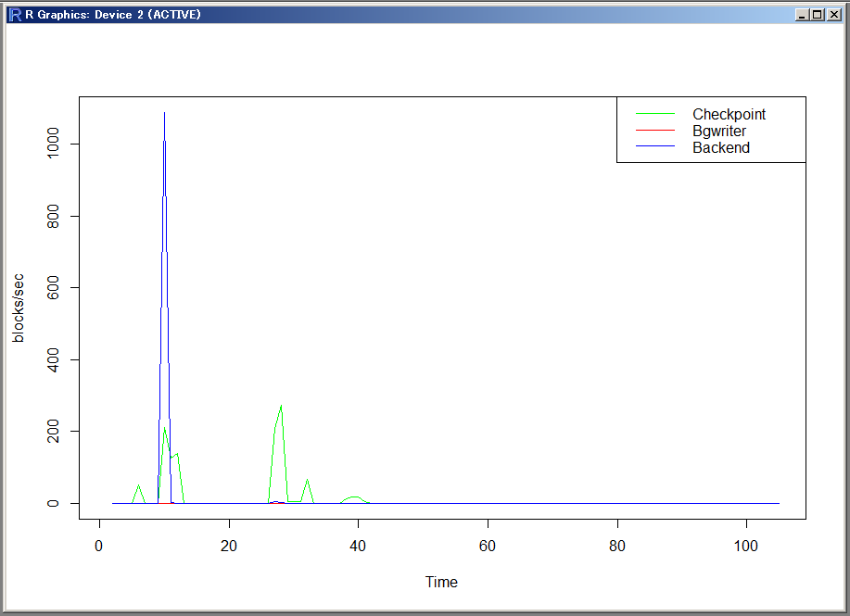Select the 'Checkpoint' legend label

point(729,114)
